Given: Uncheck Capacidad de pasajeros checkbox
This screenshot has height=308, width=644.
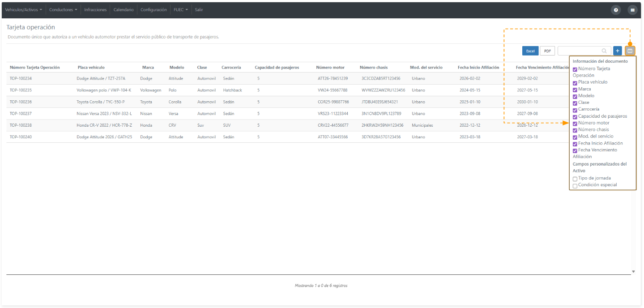Looking at the screenshot, I should coord(575,117).
